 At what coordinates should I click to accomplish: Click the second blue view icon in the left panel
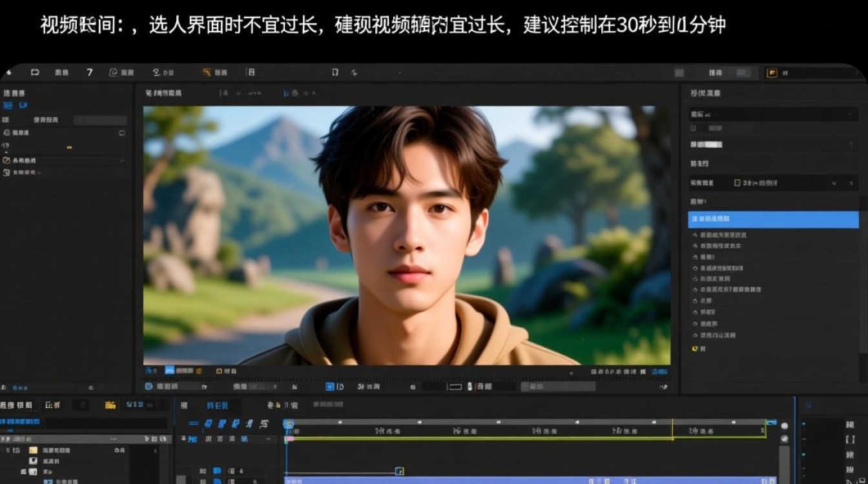pyautogui.click(x=23, y=105)
